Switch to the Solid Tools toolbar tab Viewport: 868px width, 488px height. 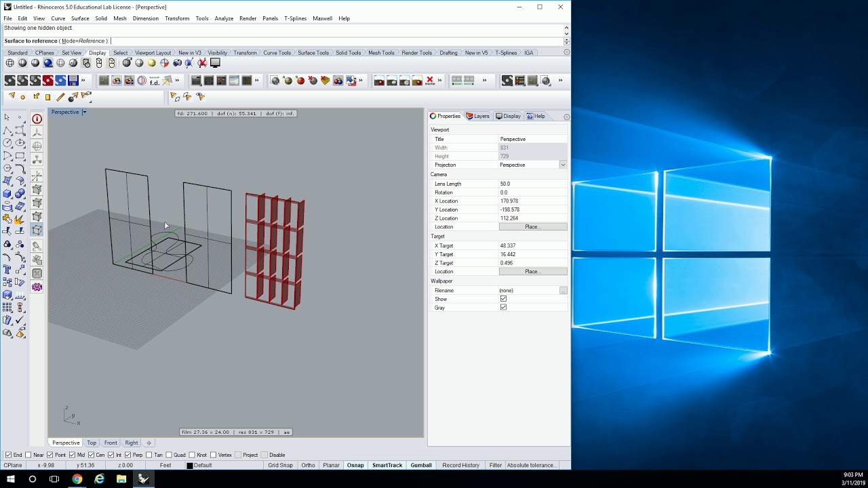349,53
